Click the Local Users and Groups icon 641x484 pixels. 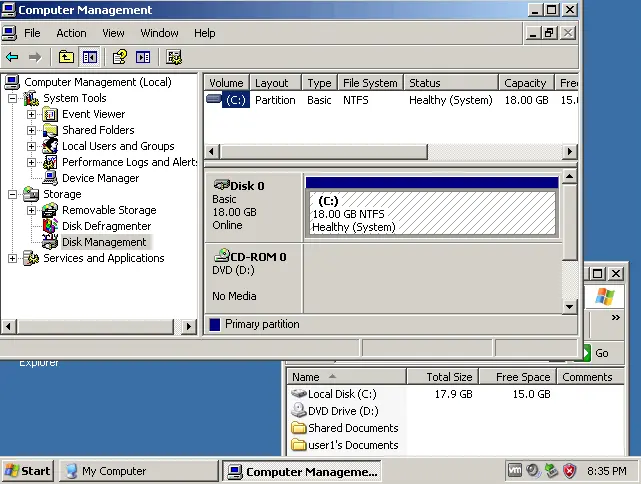point(50,146)
